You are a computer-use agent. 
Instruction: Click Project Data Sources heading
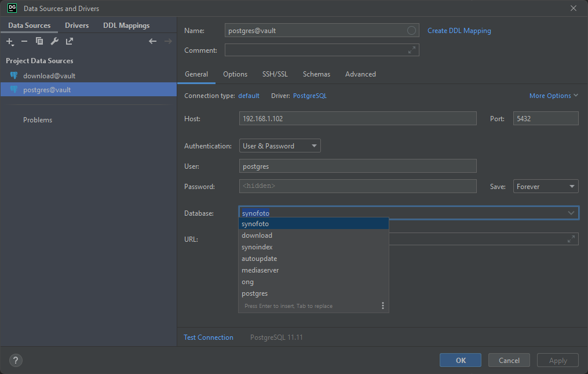coord(39,60)
